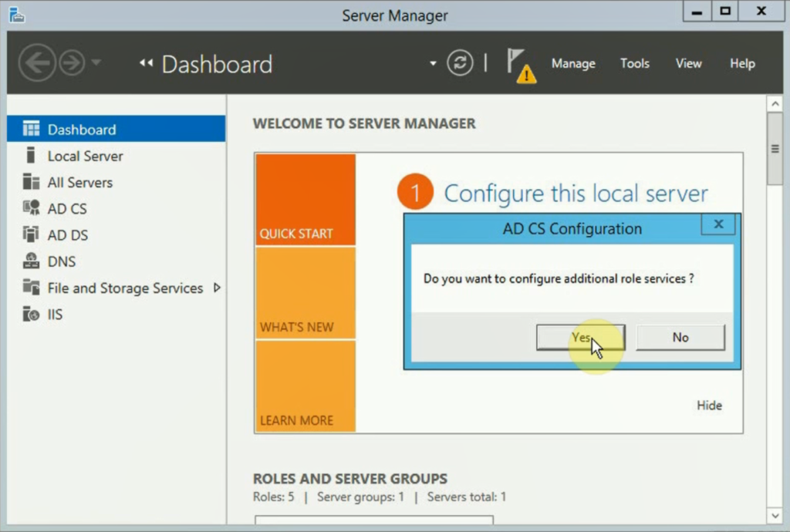The height and width of the screenshot is (532, 790).
Task: Expand File and Storage Services arrow
Action: click(217, 288)
